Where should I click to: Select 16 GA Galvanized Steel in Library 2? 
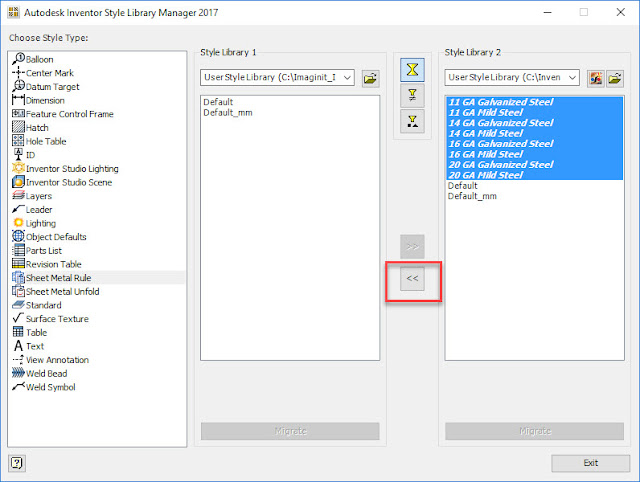tap(534, 144)
